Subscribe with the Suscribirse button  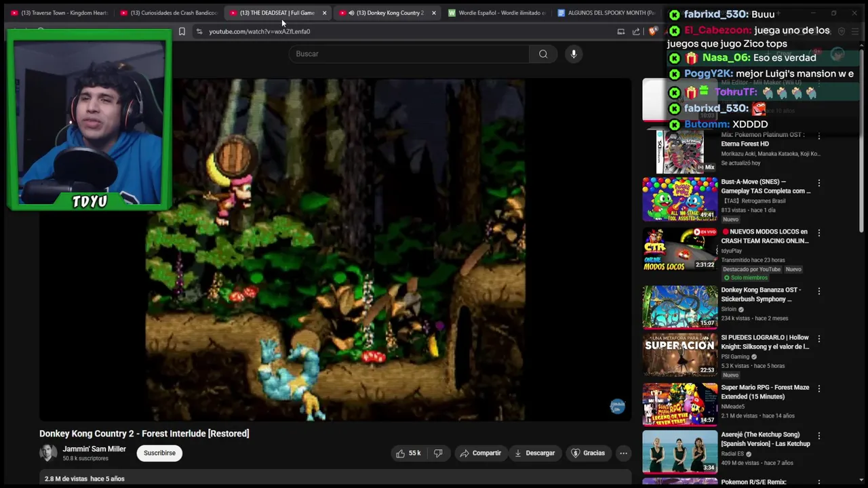click(159, 453)
